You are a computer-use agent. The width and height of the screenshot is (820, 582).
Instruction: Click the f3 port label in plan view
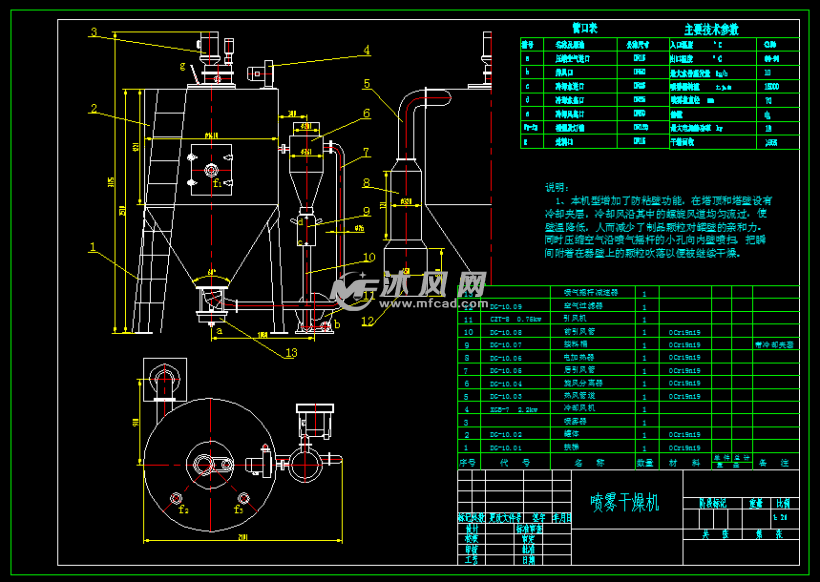click(238, 509)
